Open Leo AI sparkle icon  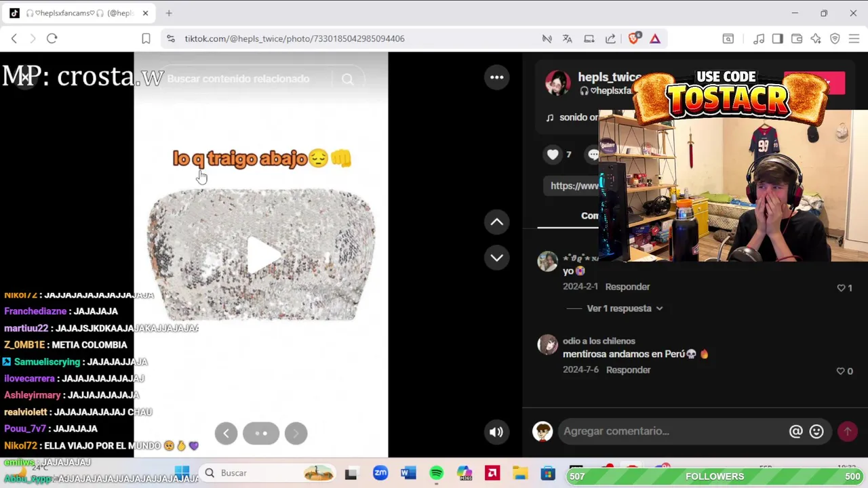[x=816, y=39]
